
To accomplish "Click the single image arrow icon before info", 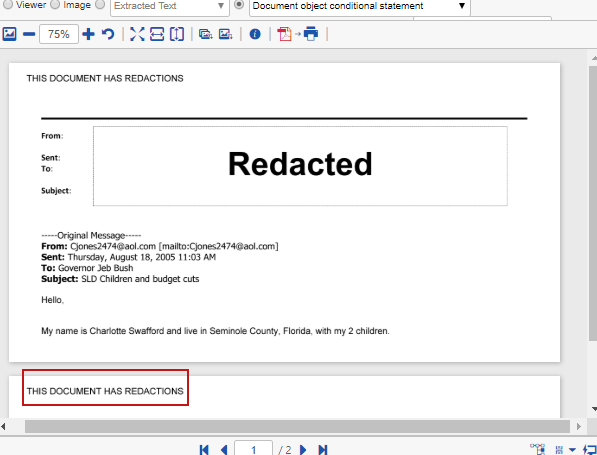I will pyautogui.click(x=225, y=34).
